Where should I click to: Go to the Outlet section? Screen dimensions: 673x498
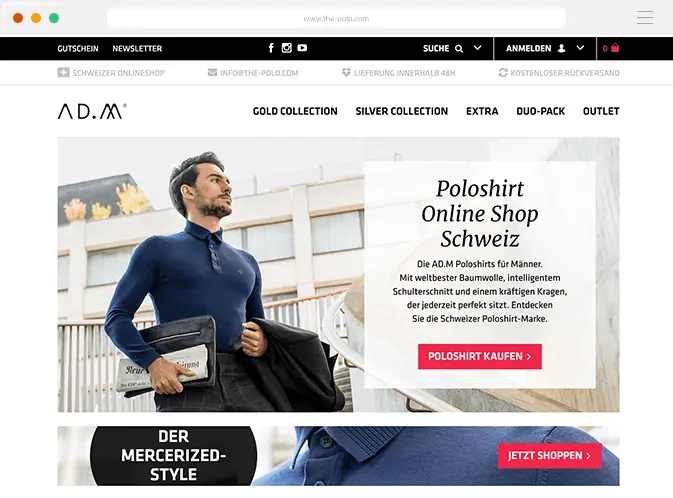[x=601, y=111]
